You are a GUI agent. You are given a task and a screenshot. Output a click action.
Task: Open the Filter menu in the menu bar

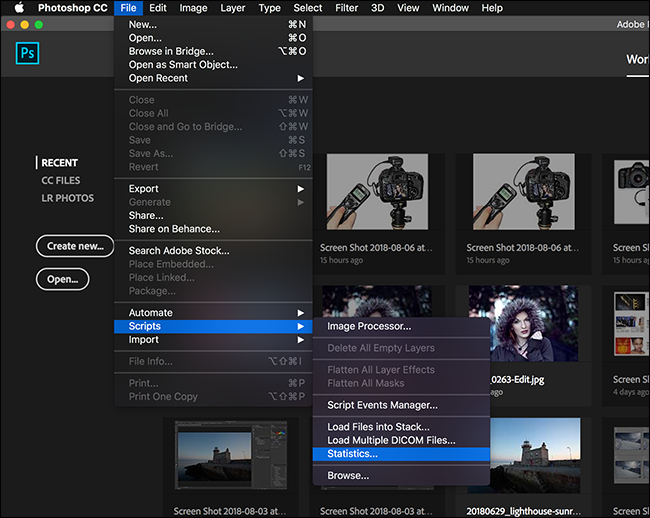click(346, 8)
